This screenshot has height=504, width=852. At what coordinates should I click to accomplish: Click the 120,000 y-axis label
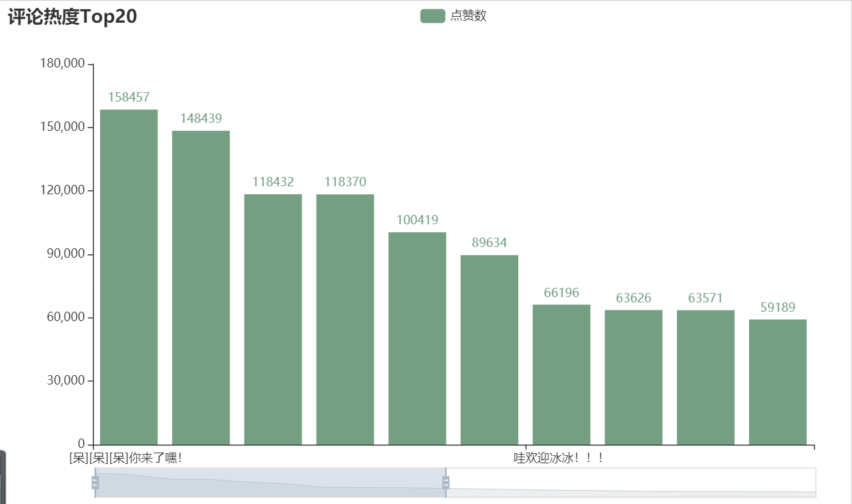(63, 191)
